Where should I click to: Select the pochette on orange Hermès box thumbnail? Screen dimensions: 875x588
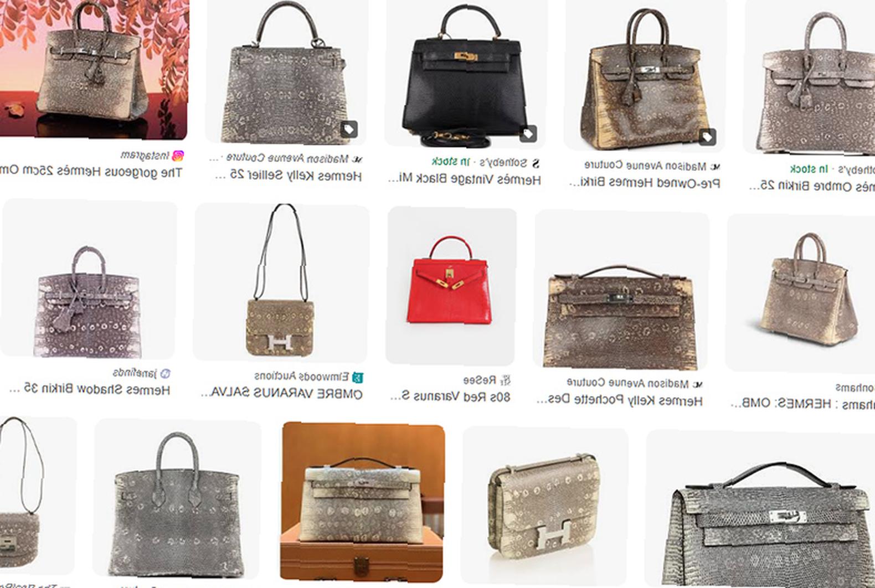point(362,502)
